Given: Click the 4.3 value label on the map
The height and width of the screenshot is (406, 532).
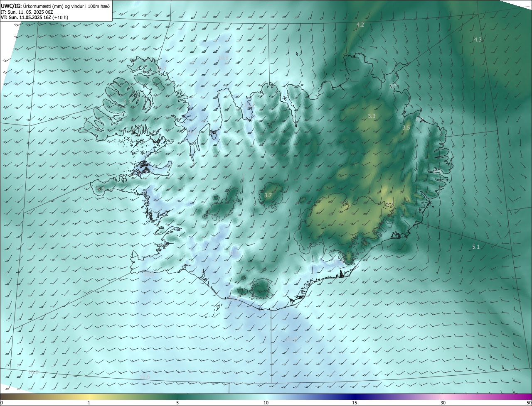Looking at the screenshot, I should point(478,39).
